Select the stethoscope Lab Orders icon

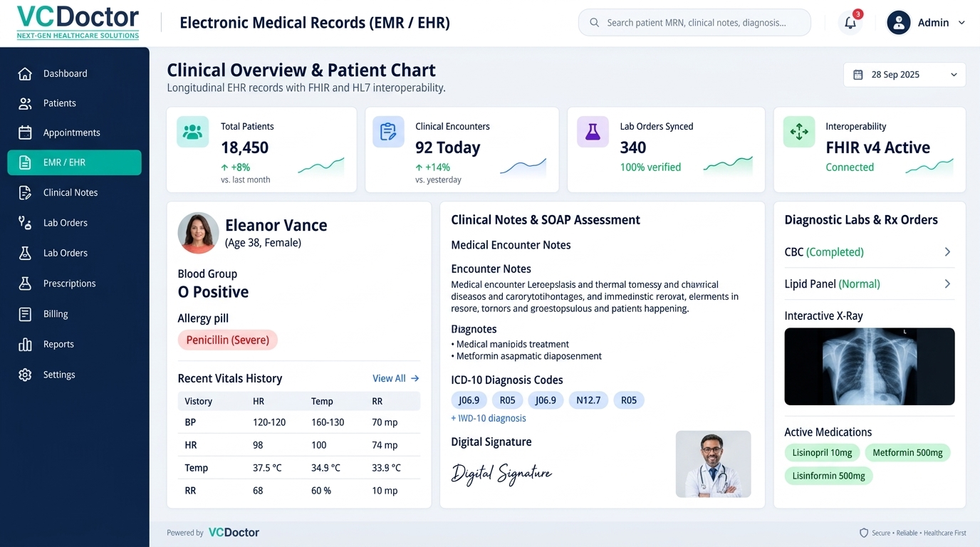pyautogui.click(x=25, y=223)
